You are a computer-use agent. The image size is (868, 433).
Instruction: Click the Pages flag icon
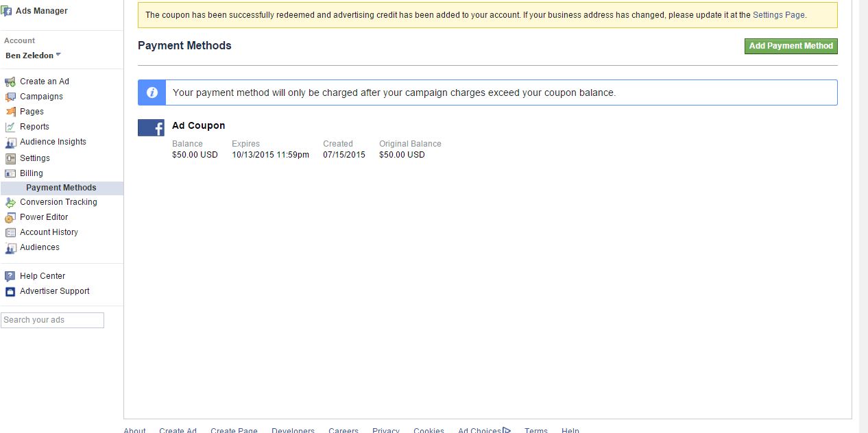[10, 112]
